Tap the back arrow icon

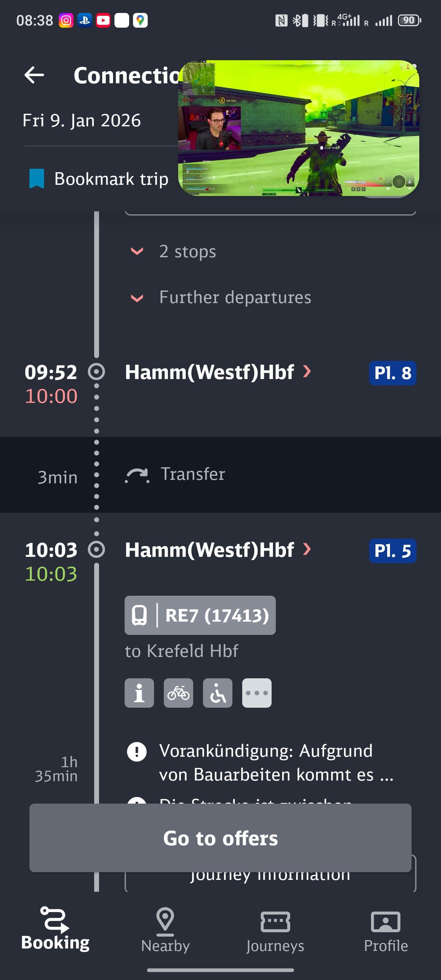pyautogui.click(x=34, y=75)
